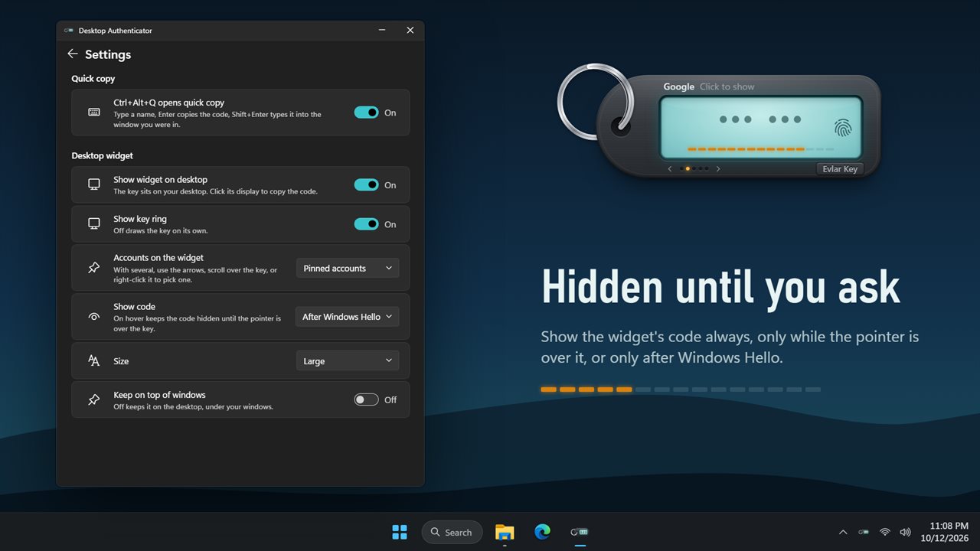Click the keyboard icon beside quick copy
This screenshot has width=980, height=551.
tap(94, 112)
